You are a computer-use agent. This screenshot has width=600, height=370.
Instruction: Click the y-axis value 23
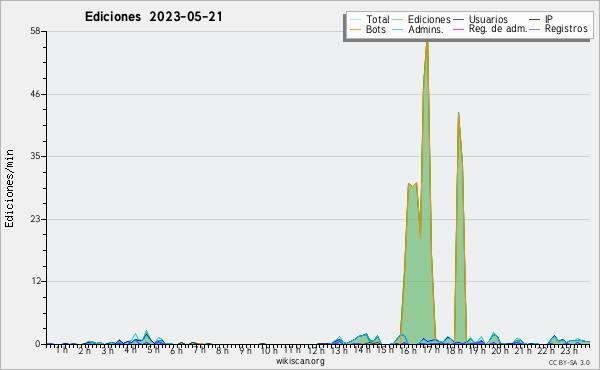tap(36, 219)
